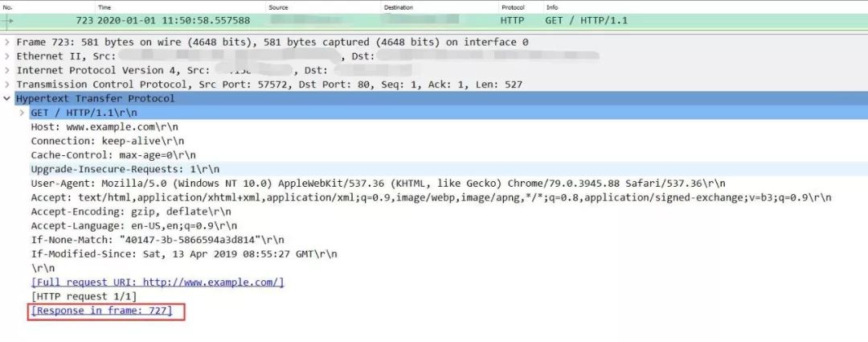868x342 pixels.
Task: Select packet 723 in the packet list
Action: [434, 21]
